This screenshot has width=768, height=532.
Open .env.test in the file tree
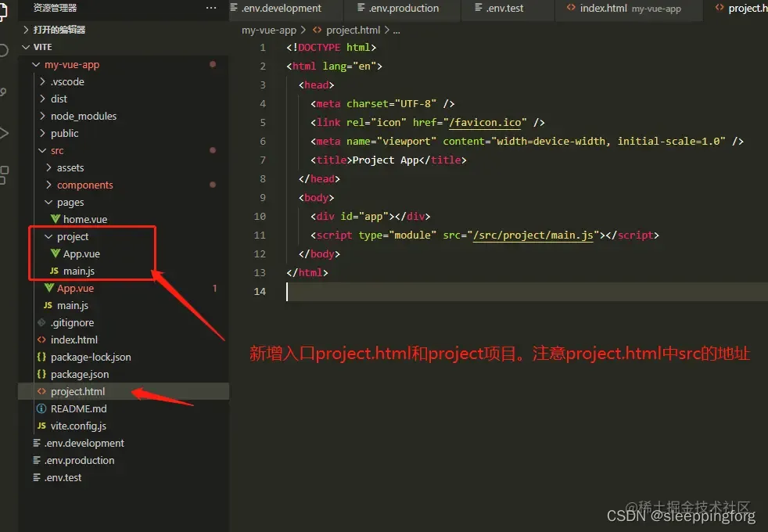coord(63,477)
